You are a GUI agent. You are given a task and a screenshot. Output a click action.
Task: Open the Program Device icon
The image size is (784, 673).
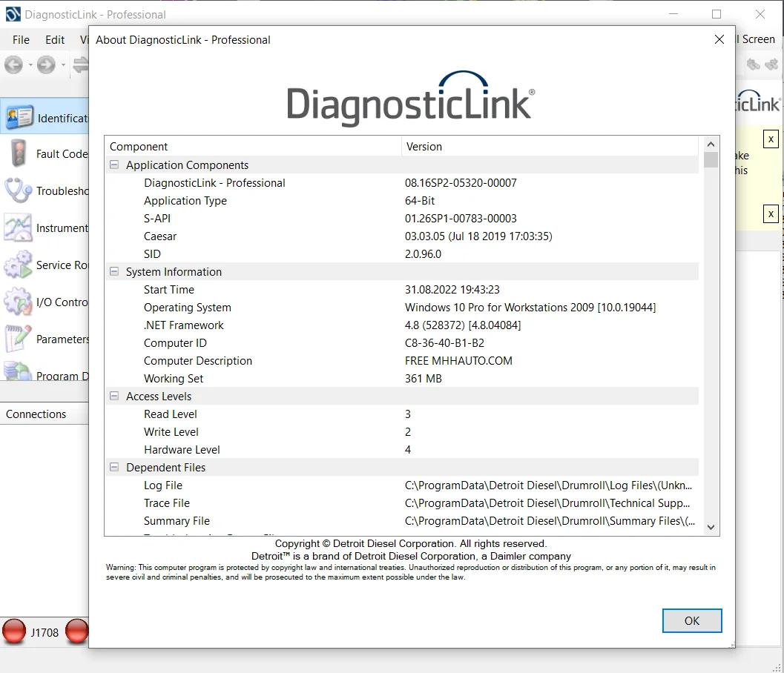(x=18, y=371)
